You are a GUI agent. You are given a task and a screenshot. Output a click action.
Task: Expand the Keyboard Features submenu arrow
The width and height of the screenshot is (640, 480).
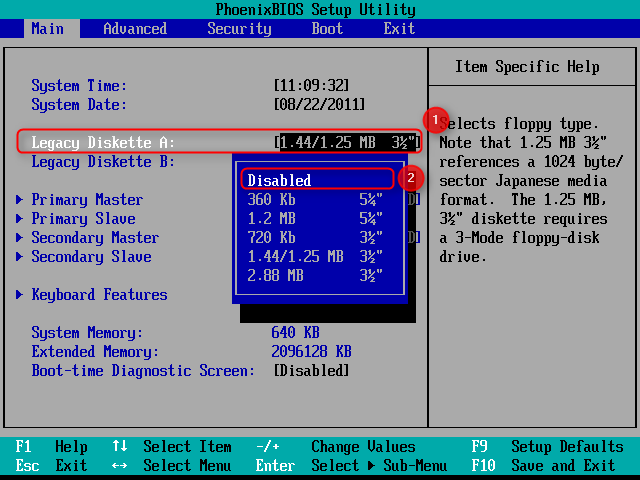[x=19, y=295]
